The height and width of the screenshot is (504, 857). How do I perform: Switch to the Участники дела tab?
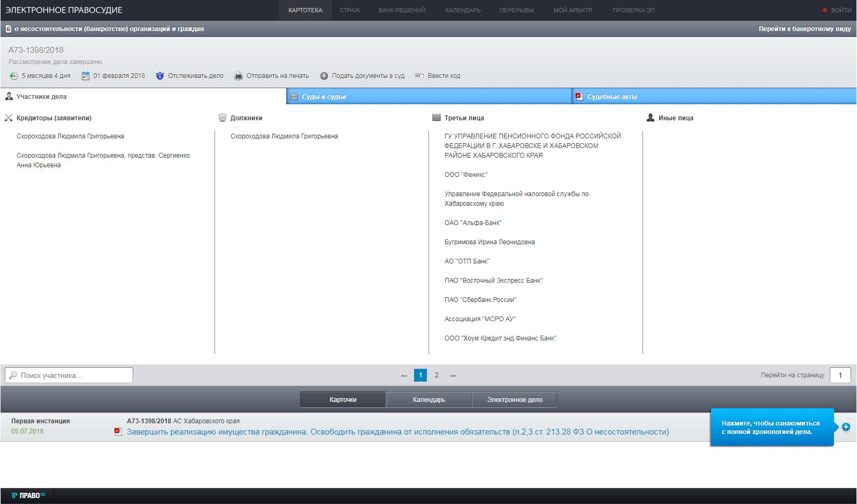pos(41,97)
